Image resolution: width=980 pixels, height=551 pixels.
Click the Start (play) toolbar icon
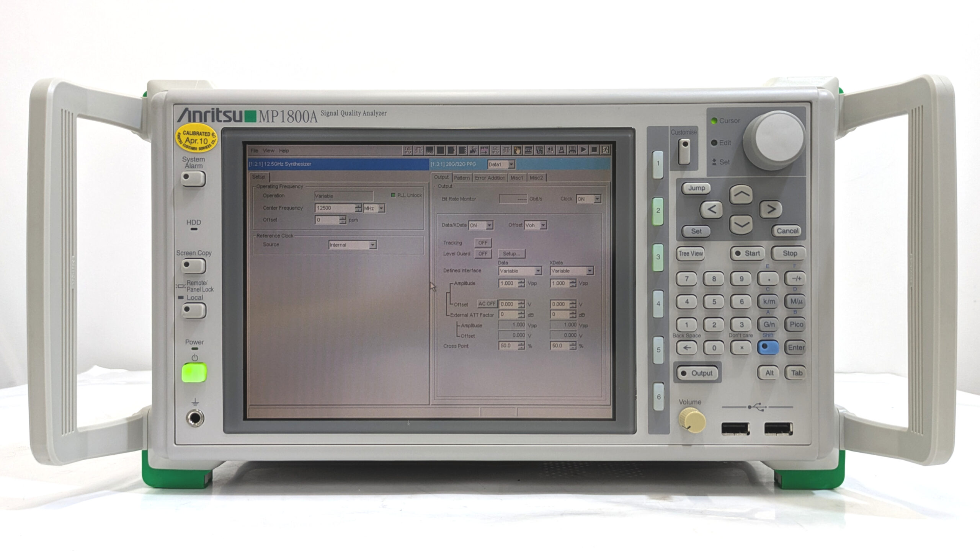[583, 150]
